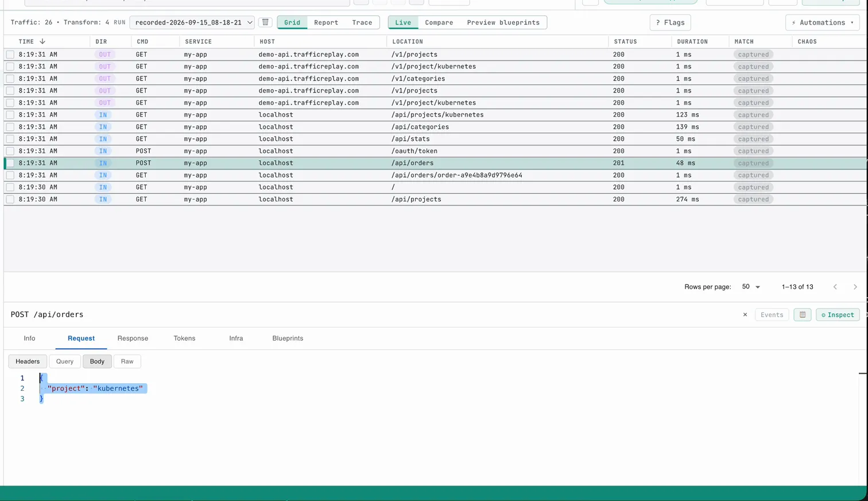Click IN badge in /oauth/token row
868x501 pixels.
[103, 151]
